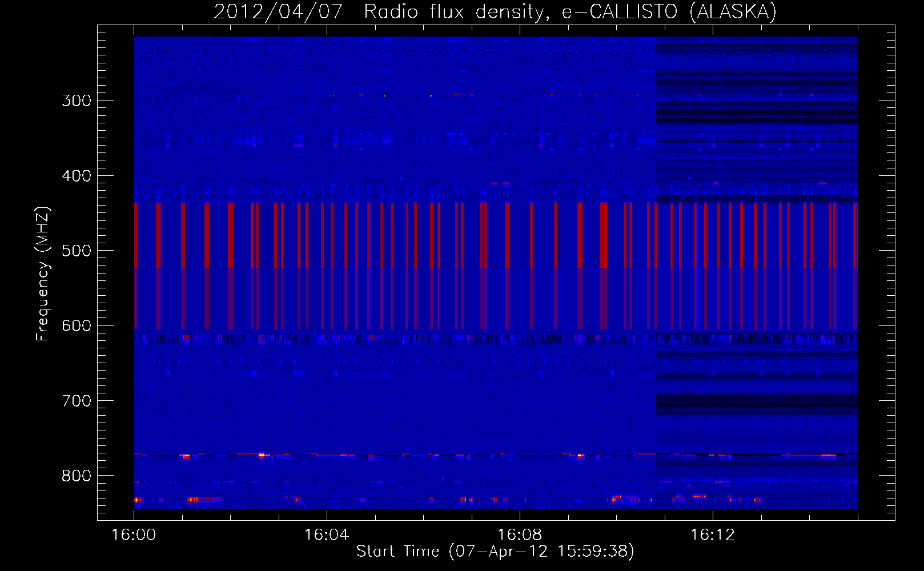
Task: Click the 'Frequency (MHZ)' axis label
Action: point(43,274)
